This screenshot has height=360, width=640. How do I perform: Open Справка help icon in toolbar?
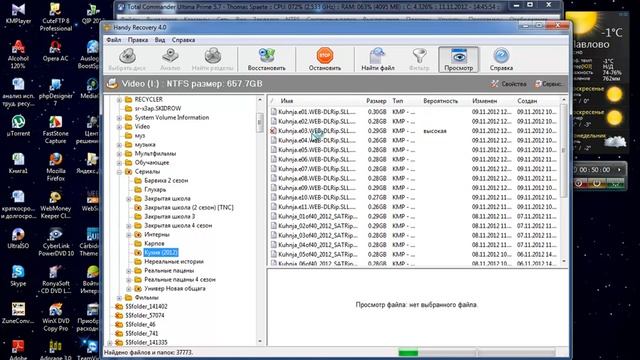coord(501,60)
